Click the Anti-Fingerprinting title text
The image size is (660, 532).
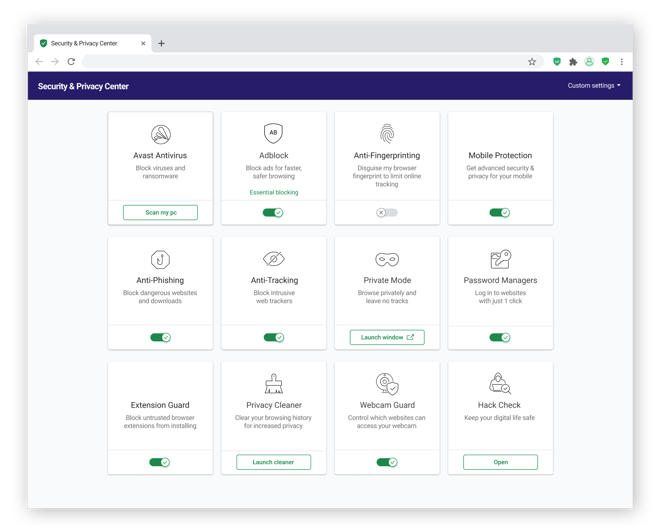[x=387, y=155]
